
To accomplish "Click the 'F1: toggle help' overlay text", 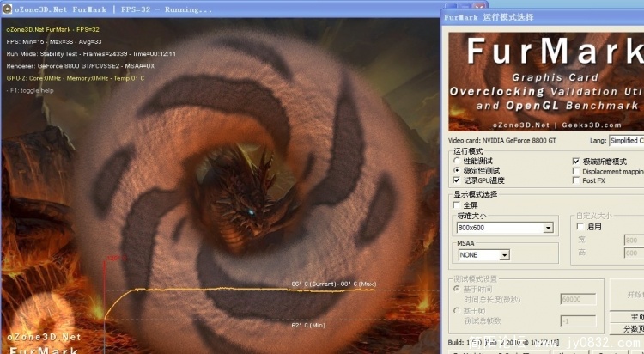I will pyautogui.click(x=30, y=90).
